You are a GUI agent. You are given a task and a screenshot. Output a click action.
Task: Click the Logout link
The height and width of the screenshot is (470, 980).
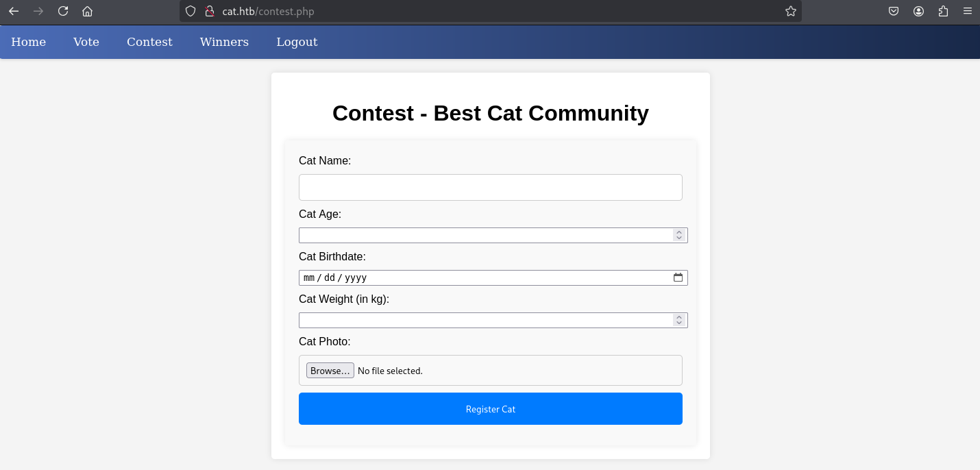(x=297, y=42)
